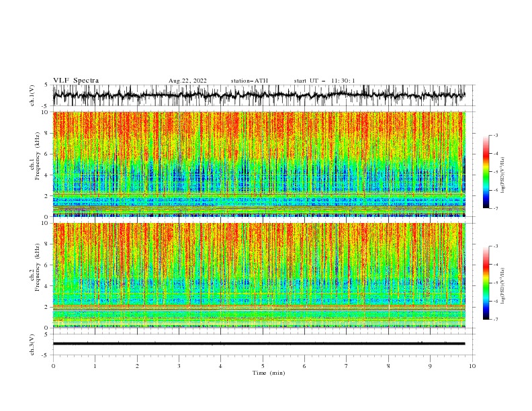532x411 pixels.
Task: Click time axis tick label '8'
Action: [388, 366]
